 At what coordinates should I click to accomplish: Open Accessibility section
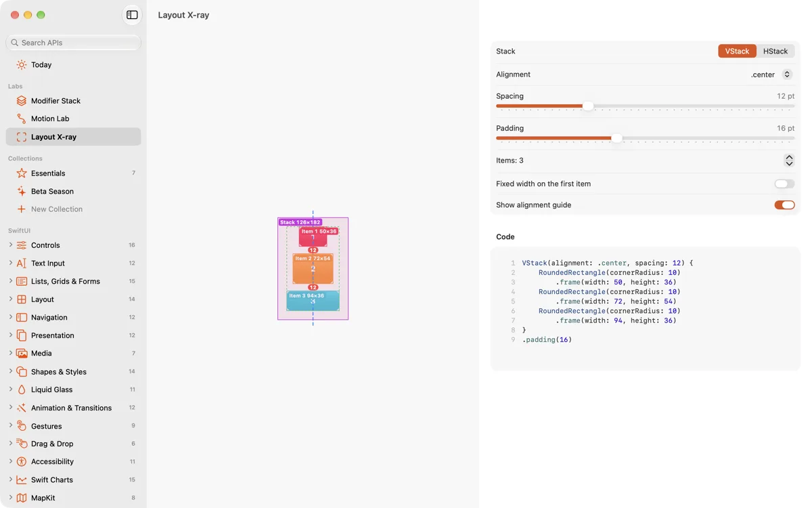point(73,462)
